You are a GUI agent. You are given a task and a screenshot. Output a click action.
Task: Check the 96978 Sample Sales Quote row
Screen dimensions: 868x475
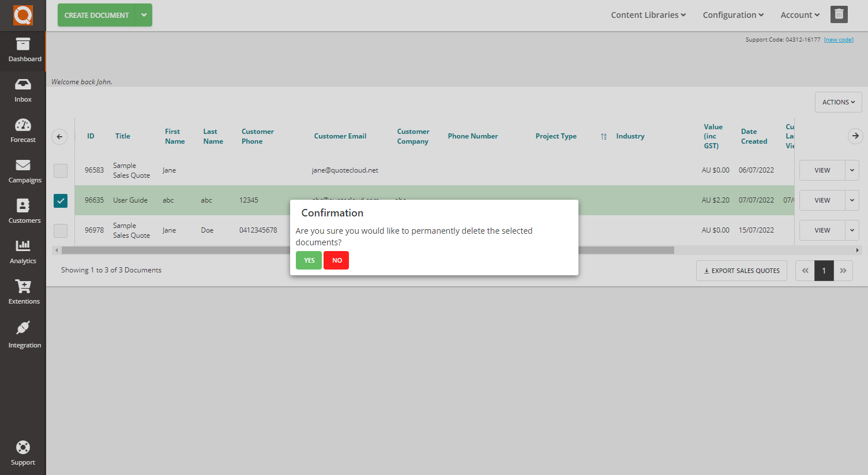coord(60,230)
